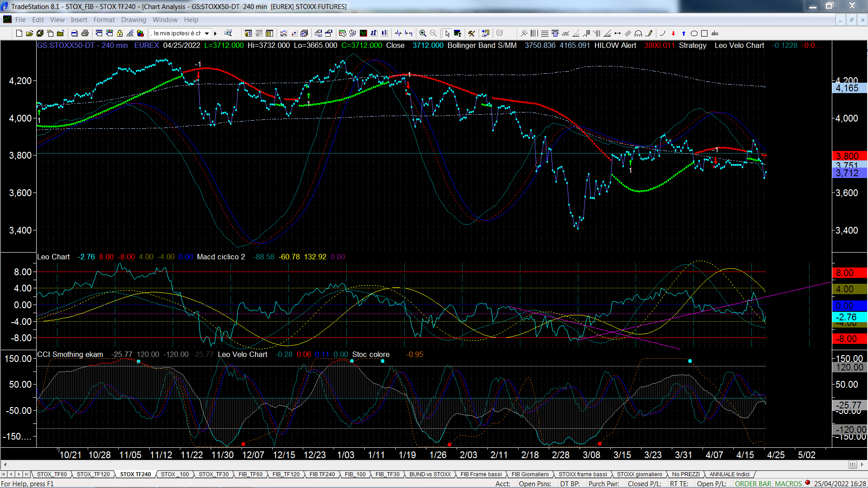Click the hammer and wrench tools icon

(472, 33)
